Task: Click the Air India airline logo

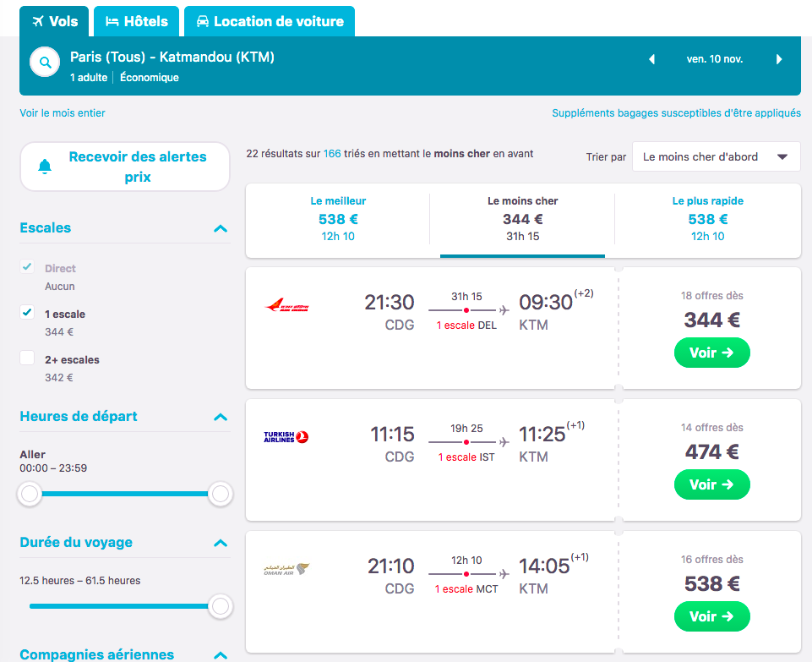Action: pyautogui.click(x=287, y=306)
